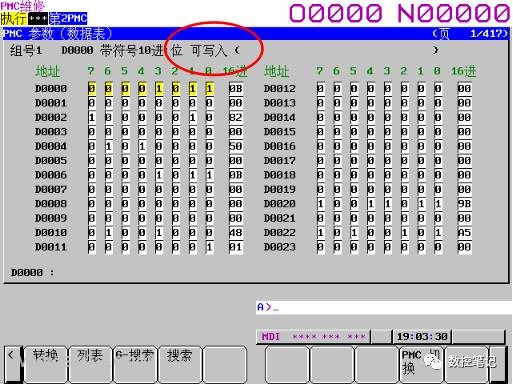Select the hex value 82 of D0002
This screenshot has width=513, height=385.
pyautogui.click(x=236, y=117)
